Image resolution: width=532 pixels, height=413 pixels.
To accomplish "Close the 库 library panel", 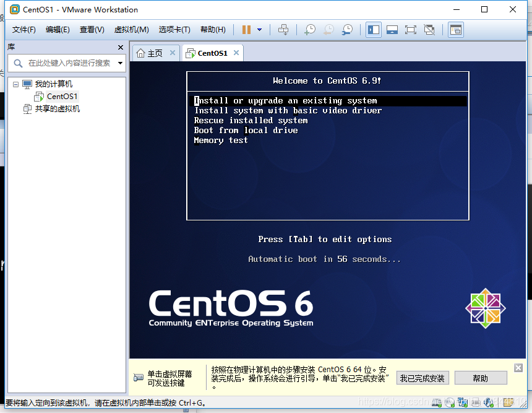I will coord(121,47).
